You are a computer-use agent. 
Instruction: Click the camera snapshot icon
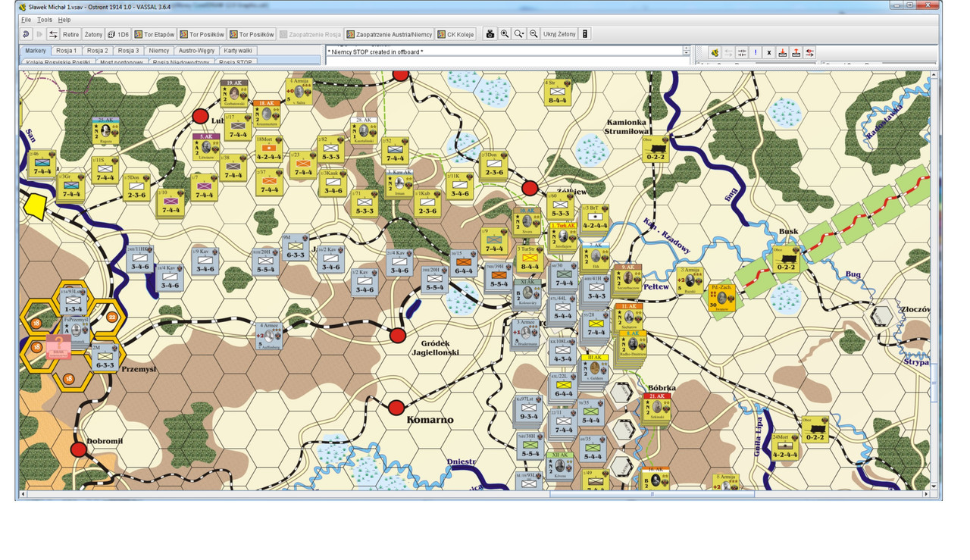[490, 34]
